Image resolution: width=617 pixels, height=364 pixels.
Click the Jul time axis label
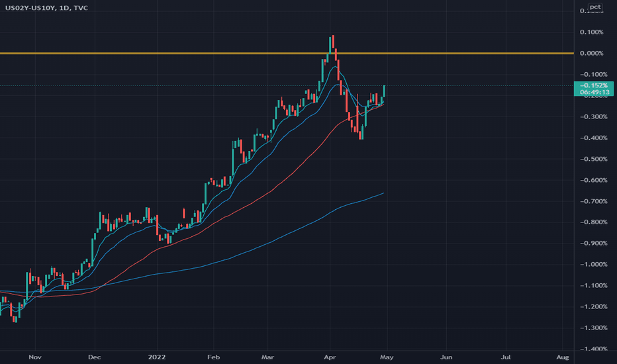(x=506, y=357)
